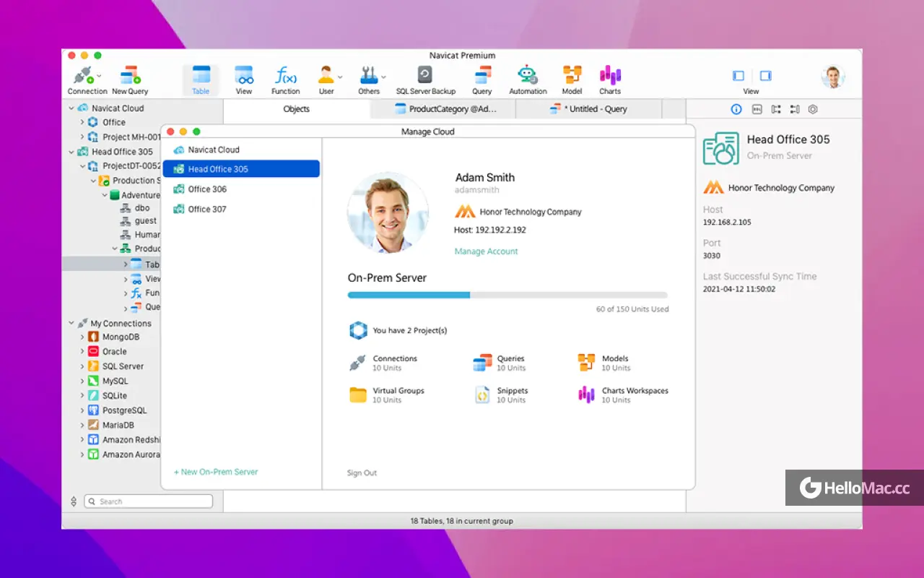Open the Connection dropdown arrow
This screenshot has width=924, height=578.
[99, 76]
